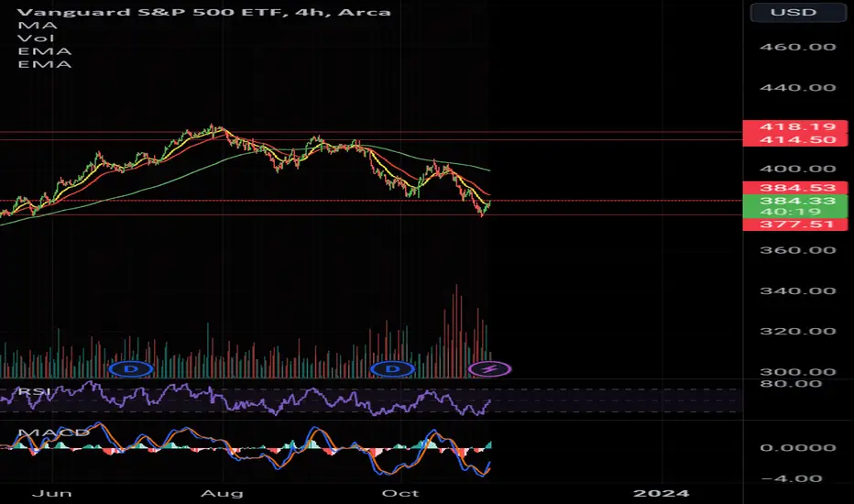Click the Oct time axis label
854x504 pixels.
tap(400, 493)
